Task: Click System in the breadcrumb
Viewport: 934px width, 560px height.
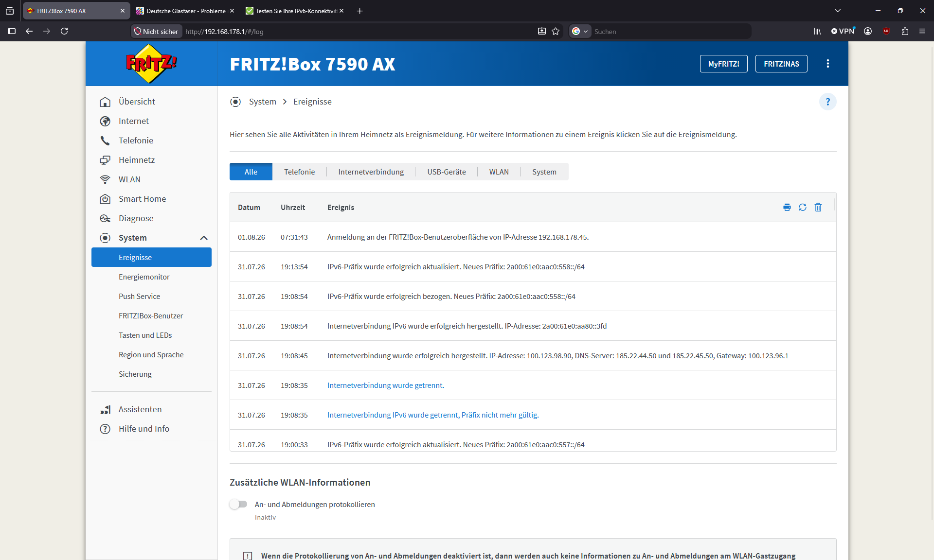Action: click(263, 102)
